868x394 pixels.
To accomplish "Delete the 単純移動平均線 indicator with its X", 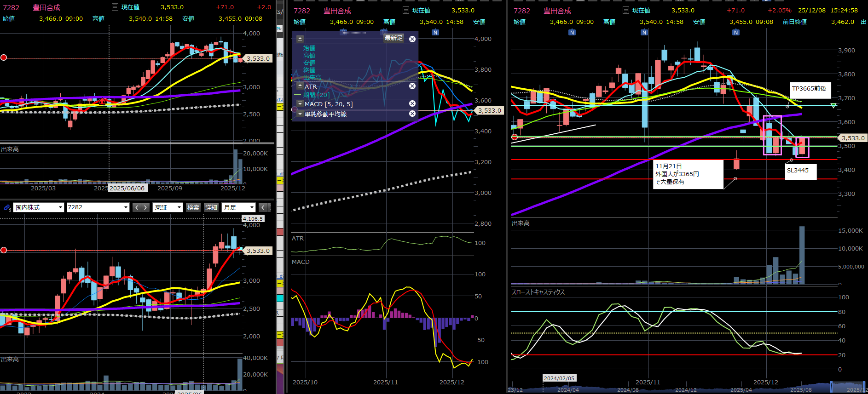I will pyautogui.click(x=412, y=114).
